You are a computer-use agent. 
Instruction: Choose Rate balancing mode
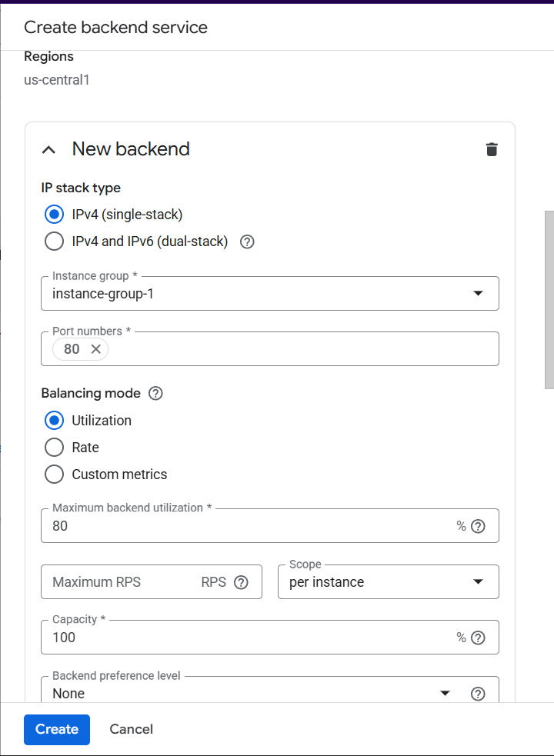point(54,448)
